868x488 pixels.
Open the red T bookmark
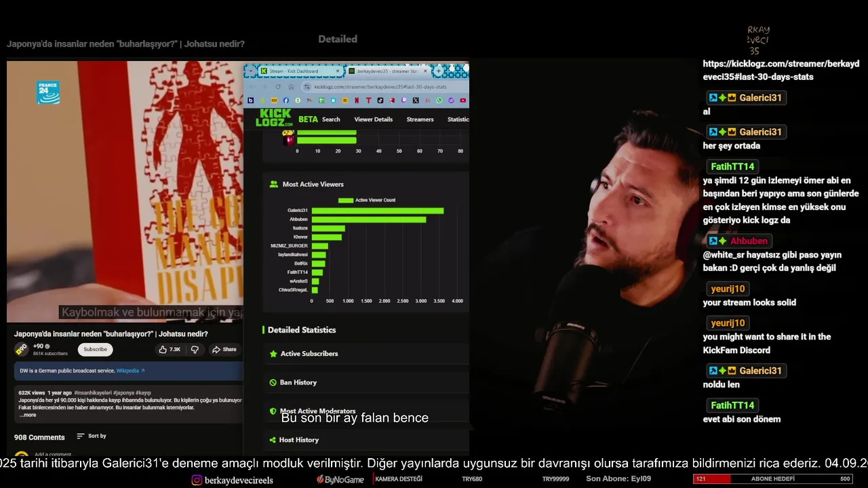368,100
